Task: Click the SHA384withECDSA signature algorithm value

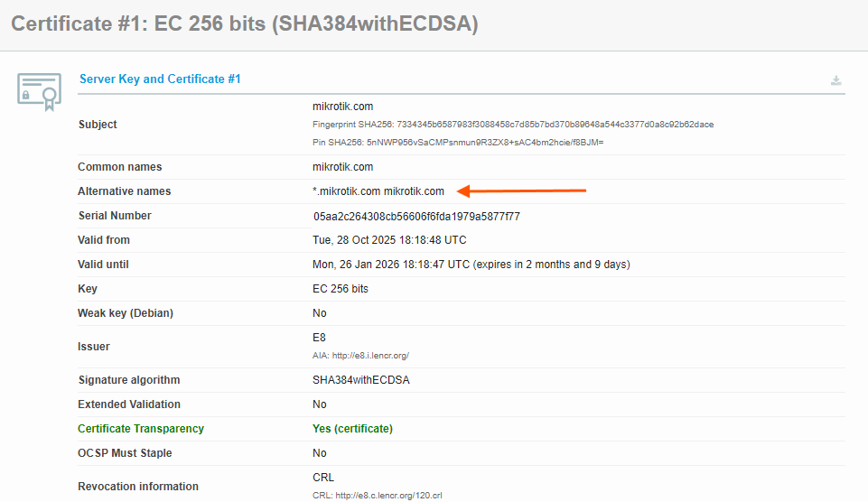Action: [x=360, y=380]
